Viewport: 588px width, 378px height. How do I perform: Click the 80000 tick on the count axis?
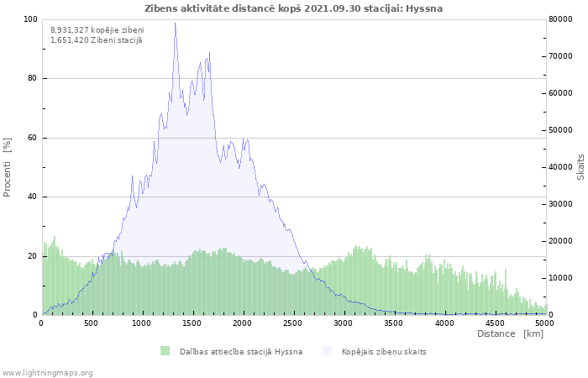coord(563,19)
